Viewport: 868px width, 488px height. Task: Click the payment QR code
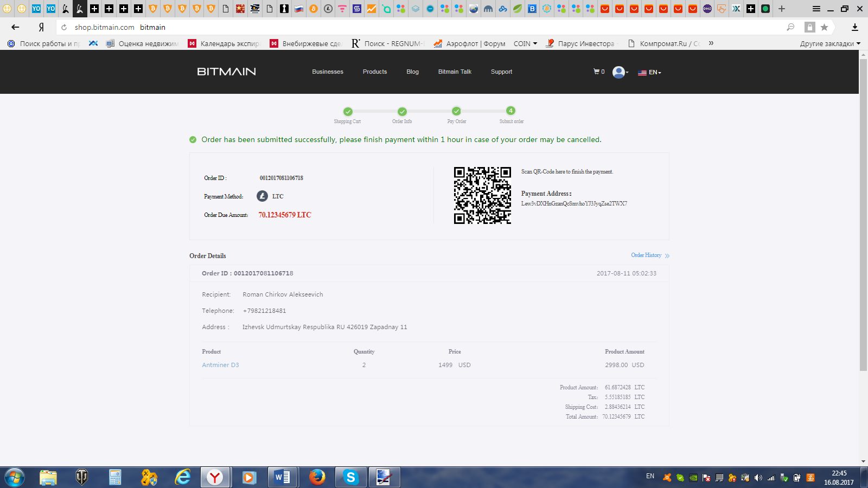pyautogui.click(x=482, y=195)
